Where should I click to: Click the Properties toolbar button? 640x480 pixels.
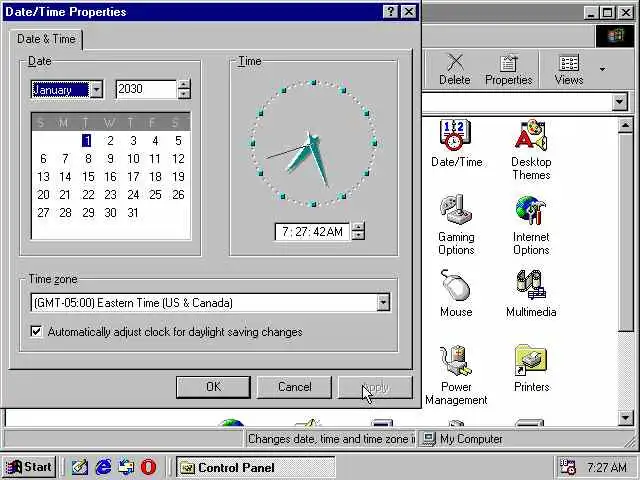[x=509, y=69]
